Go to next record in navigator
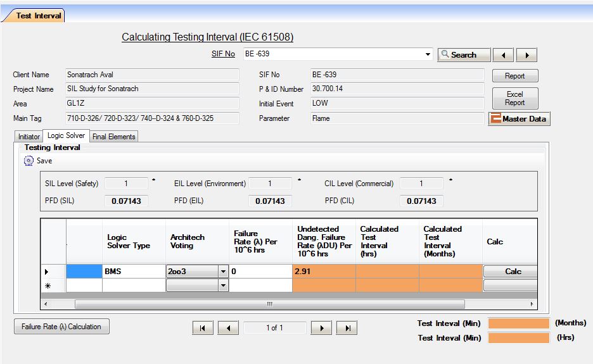The height and width of the screenshot is (364, 593). coord(322,328)
